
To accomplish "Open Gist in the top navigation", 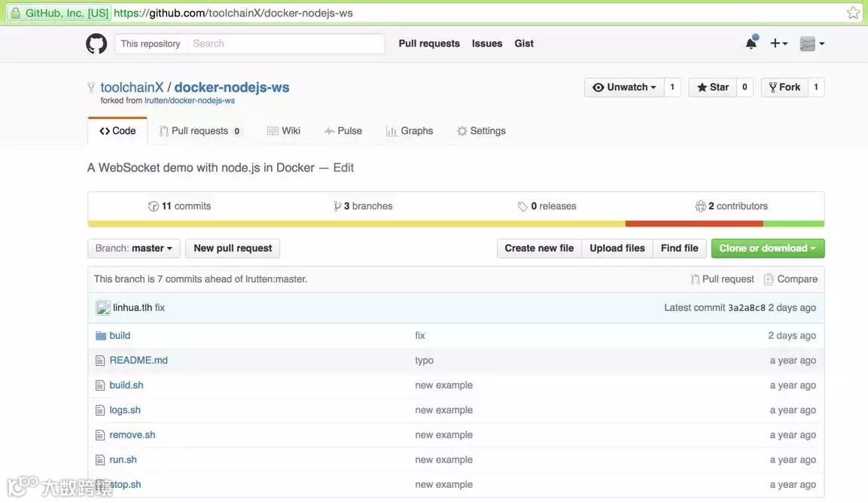I will 524,43.
